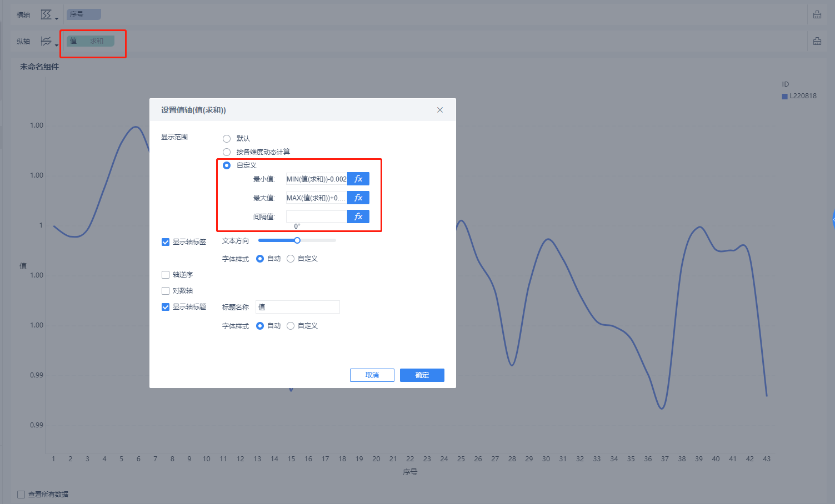Click the 确定 button
The height and width of the screenshot is (504, 835).
(x=422, y=375)
